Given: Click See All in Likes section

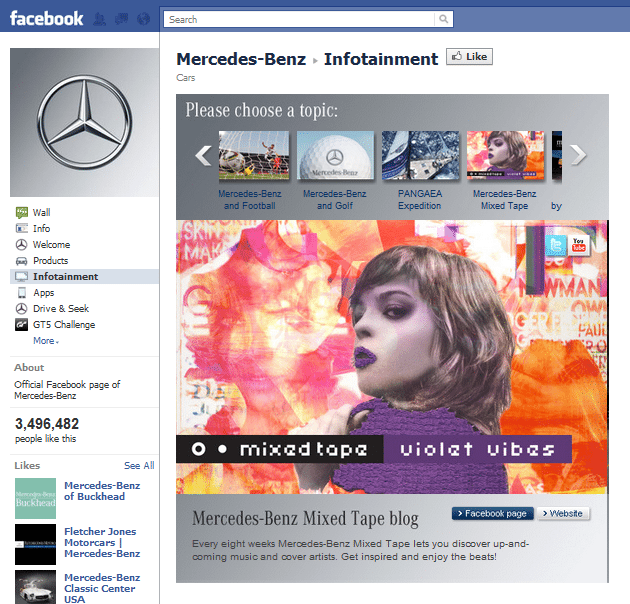Looking at the screenshot, I should (139, 465).
